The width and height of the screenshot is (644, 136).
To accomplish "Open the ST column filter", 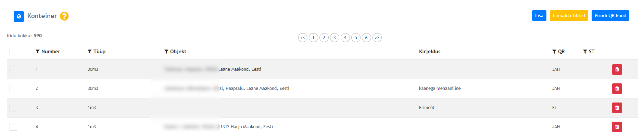I will coord(585,52).
